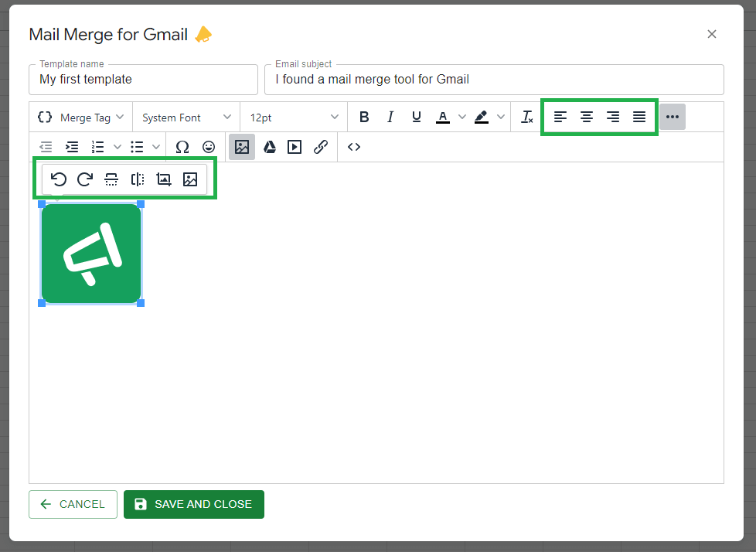Toggle the more toolbar options button

[x=672, y=117]
